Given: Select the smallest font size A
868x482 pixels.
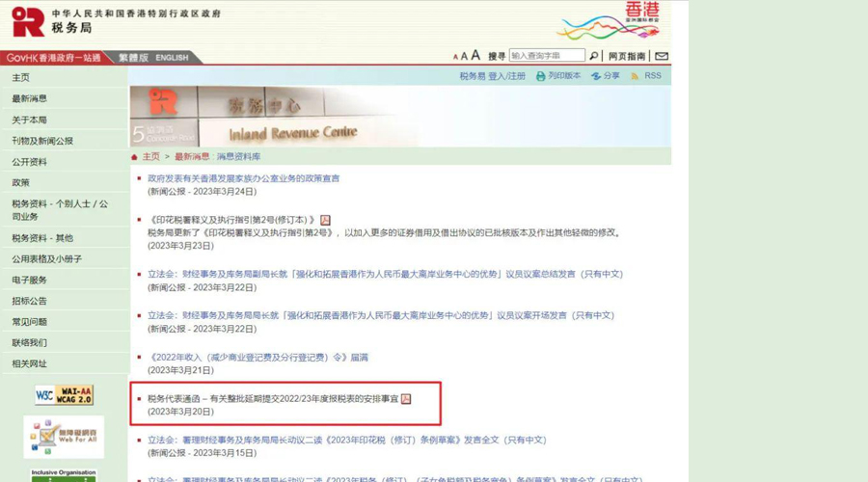Looking at the screenshot, I should coord(455,57).
